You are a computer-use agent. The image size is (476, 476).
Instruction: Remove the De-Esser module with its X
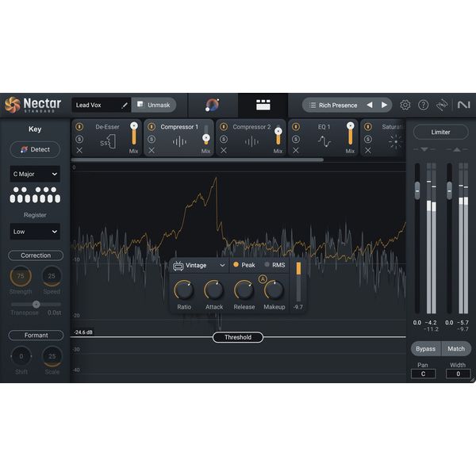click(x=79, y=150)
